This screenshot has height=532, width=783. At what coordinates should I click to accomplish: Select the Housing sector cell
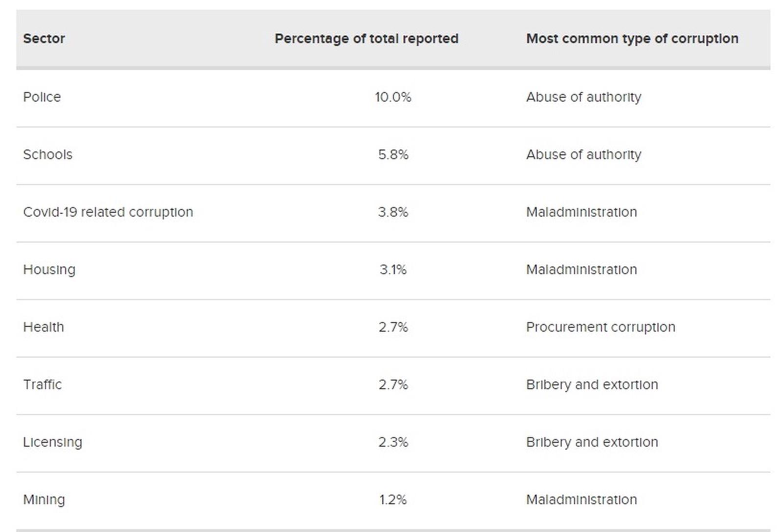click(49, 270)
